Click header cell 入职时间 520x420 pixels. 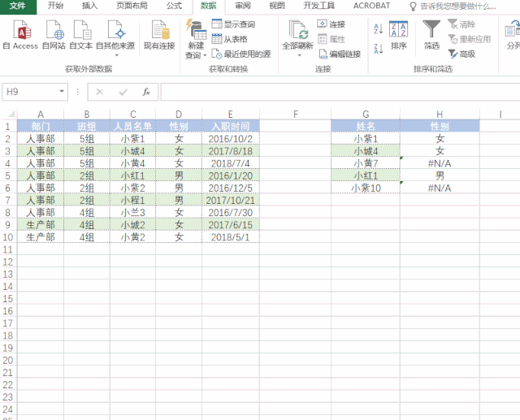pyautogui.click(x=231, y=126)
